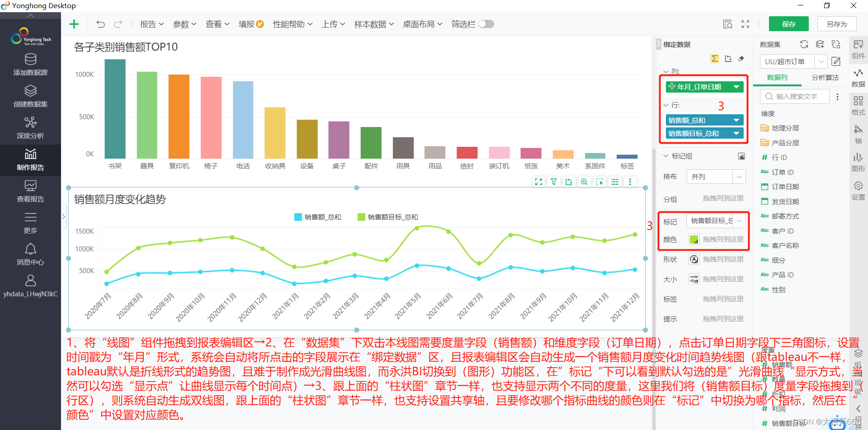Open 更多 menu in the left sidebar
Image resolution: width=868 pixels, height=430 pixels.
[x=30, y=223]
